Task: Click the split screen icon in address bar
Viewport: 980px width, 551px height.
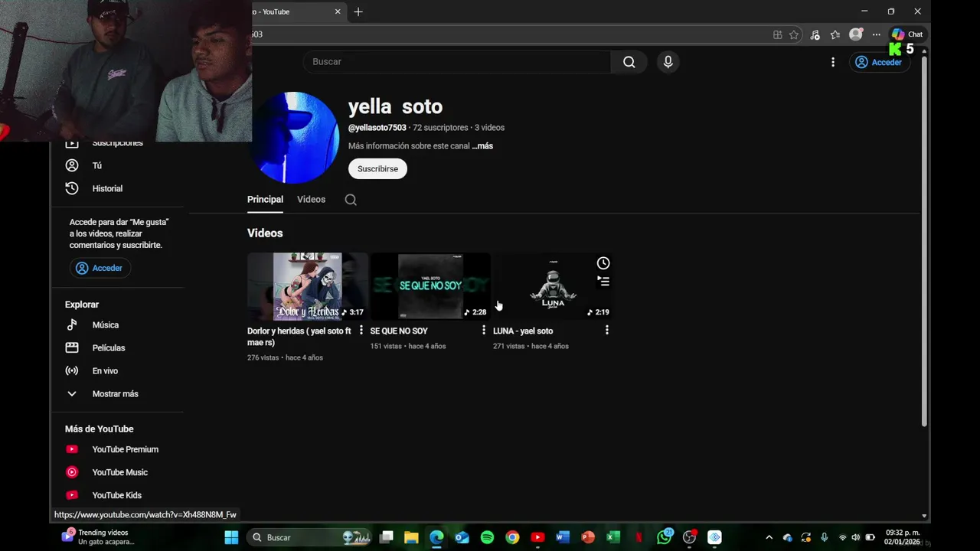Action: 777,34
